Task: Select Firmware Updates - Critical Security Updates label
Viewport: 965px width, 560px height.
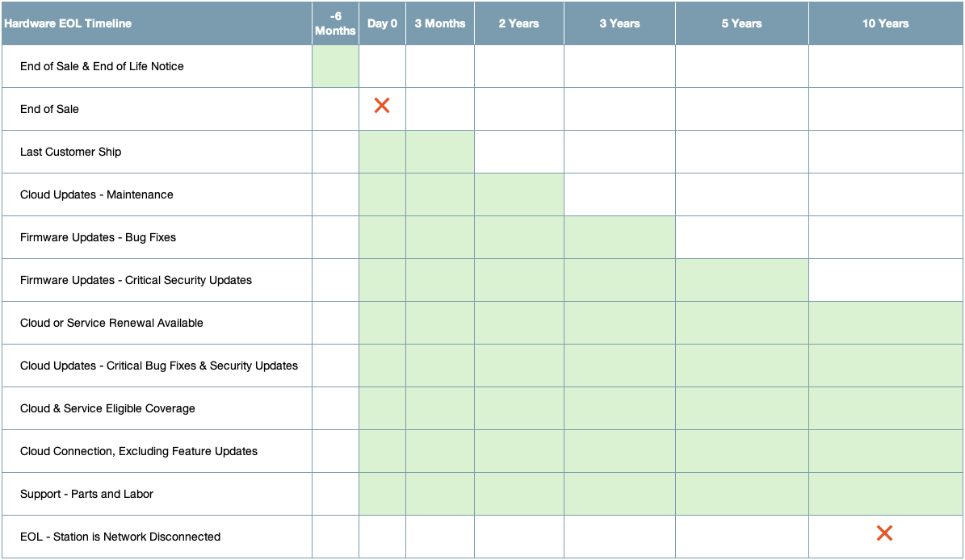Action: [x=136, y=280]
